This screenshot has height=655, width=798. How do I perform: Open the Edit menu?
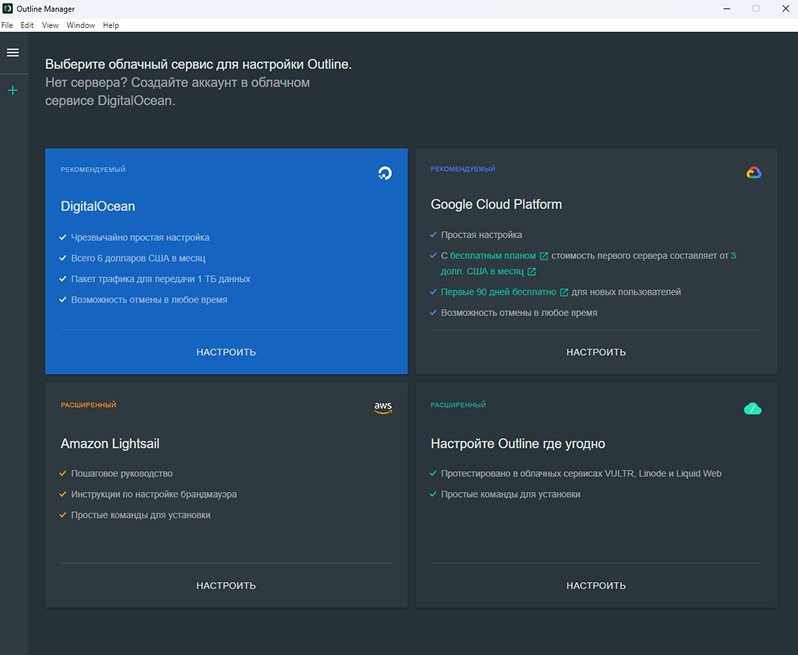tap(27, 25)
